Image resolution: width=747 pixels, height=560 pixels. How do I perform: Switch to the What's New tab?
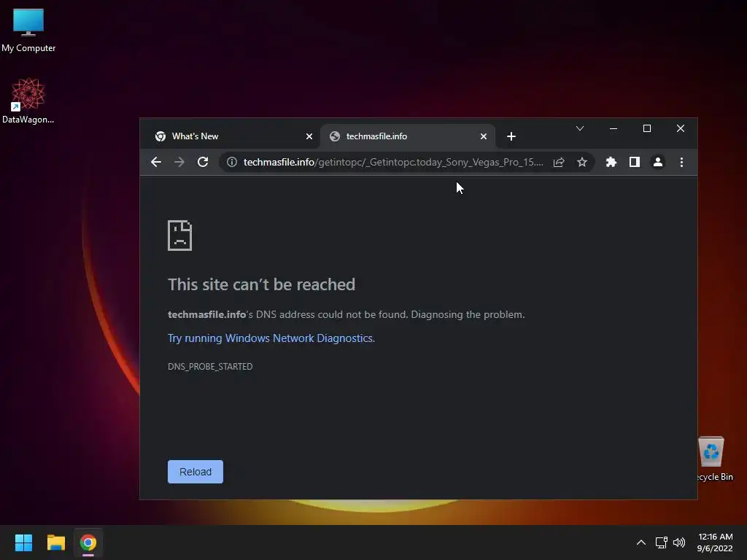click(233, 136)
